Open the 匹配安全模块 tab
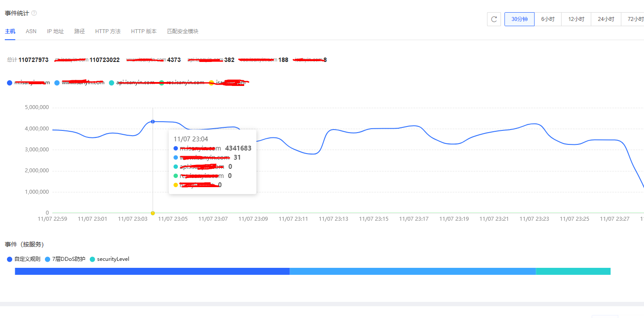 point(183,31)
